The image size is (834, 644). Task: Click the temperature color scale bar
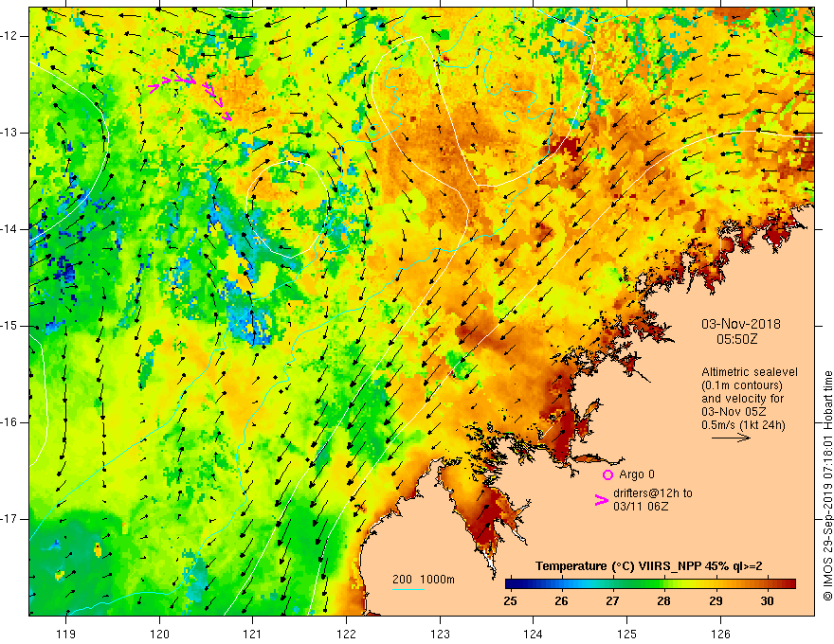click(650, 584)
